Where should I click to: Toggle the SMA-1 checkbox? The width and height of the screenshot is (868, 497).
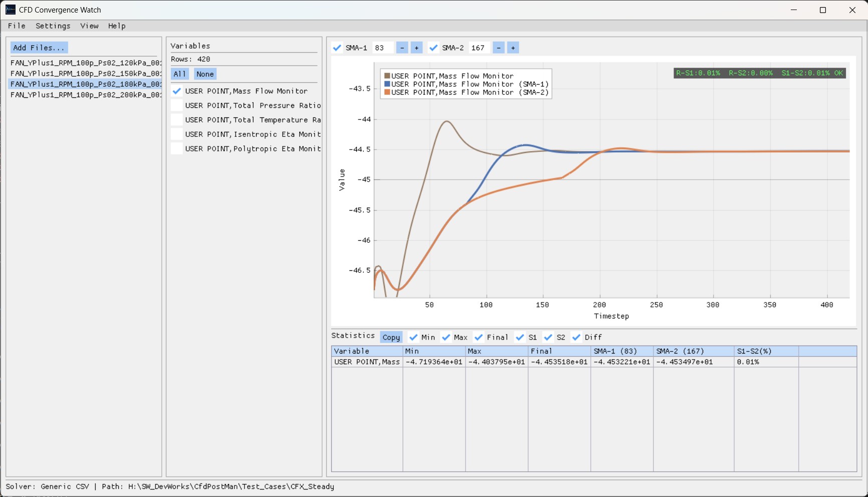337,48
